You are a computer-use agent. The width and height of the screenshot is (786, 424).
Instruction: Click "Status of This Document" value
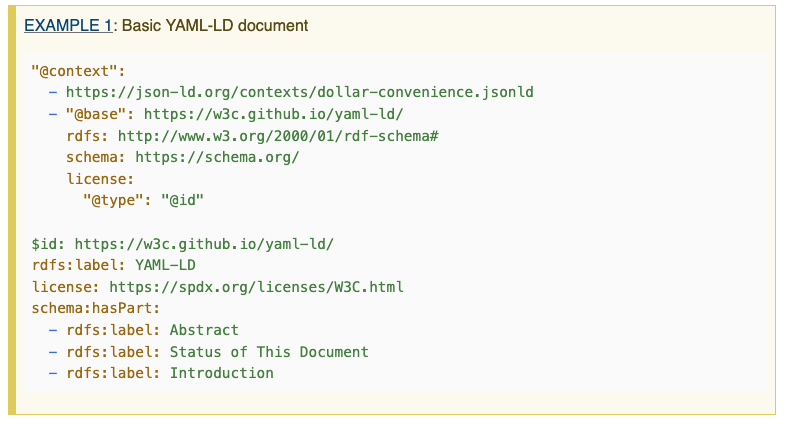(x=269, y=352)
